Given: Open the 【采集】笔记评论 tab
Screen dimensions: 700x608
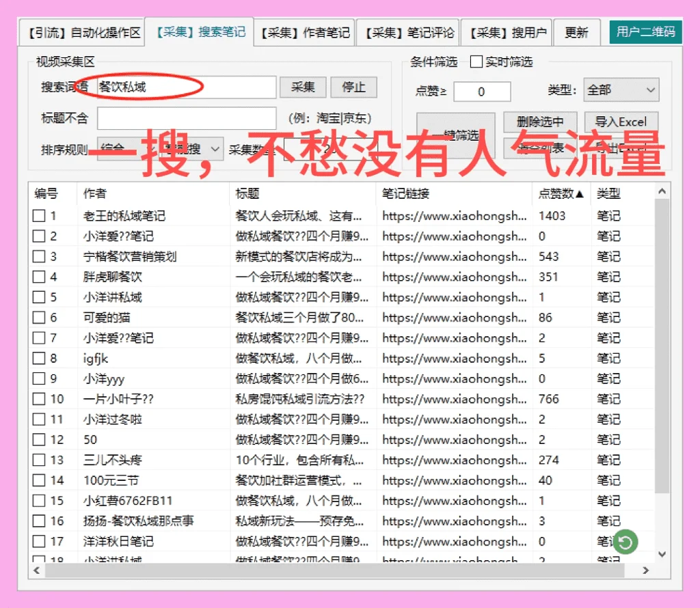Looking at the screenshot, I should (x=407, y=31).
